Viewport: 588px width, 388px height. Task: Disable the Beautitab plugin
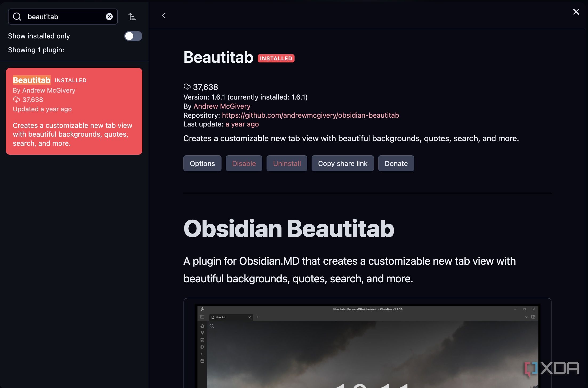[244, 163]
